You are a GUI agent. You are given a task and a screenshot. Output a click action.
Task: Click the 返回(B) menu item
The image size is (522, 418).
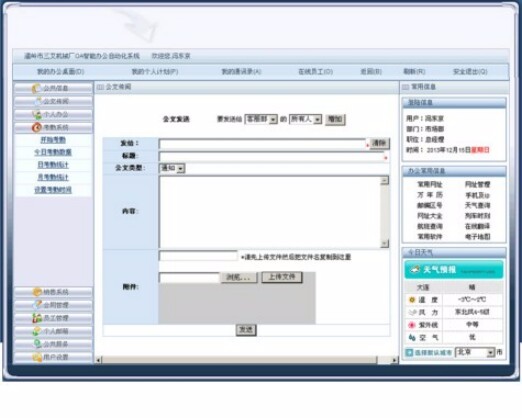[x=371, y=72]
